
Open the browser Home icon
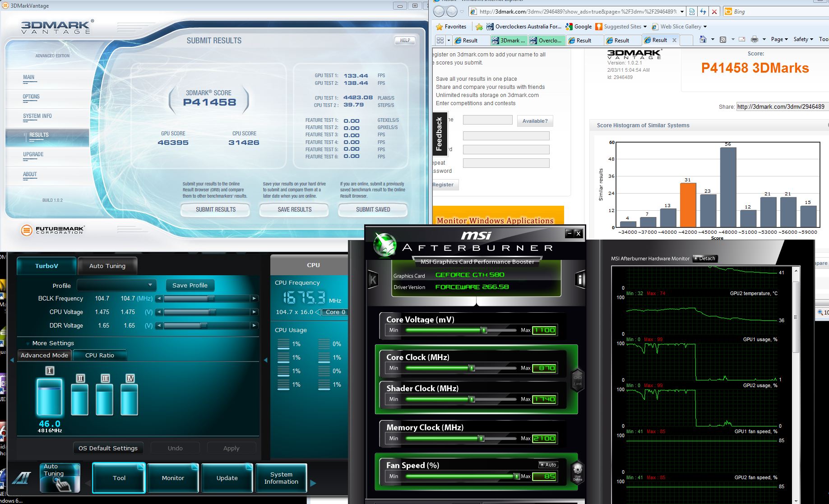pos(703,40)
